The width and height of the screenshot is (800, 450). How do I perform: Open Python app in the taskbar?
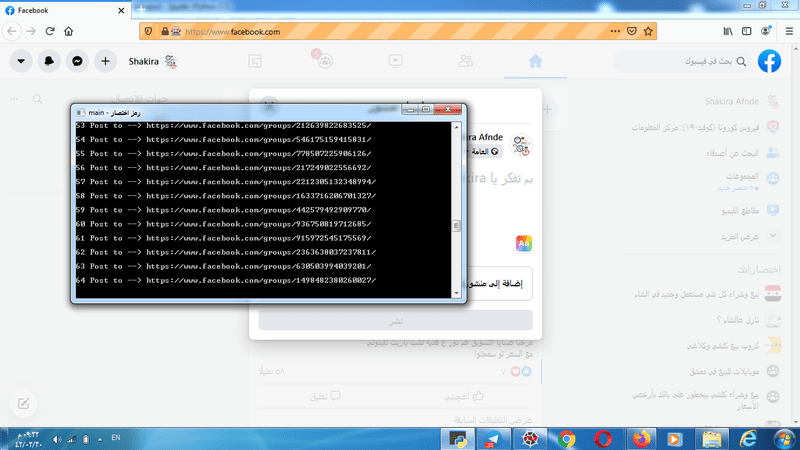458,439
